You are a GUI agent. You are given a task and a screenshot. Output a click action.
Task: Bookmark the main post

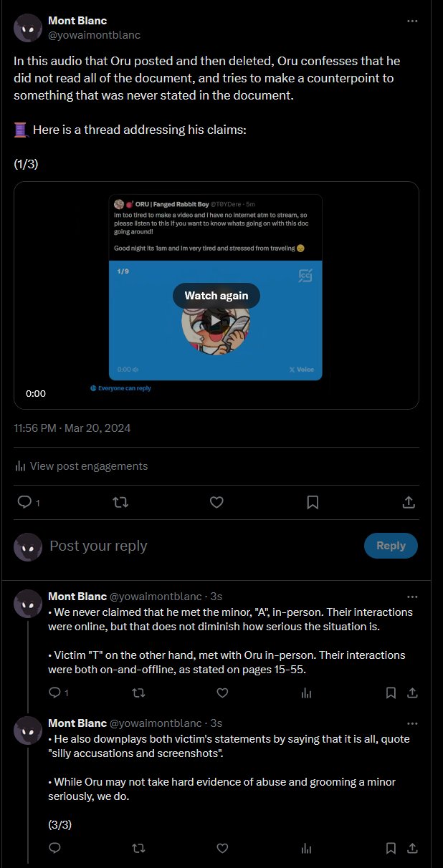pos(313,503)
